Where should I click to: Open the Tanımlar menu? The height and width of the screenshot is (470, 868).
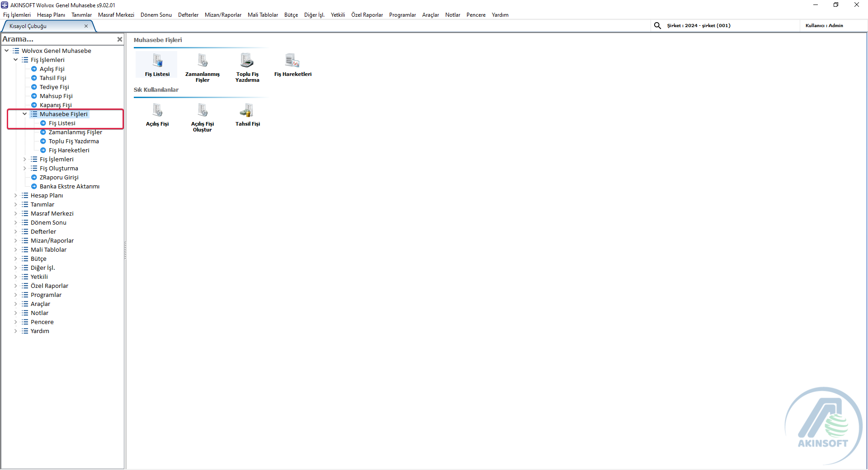81,15
